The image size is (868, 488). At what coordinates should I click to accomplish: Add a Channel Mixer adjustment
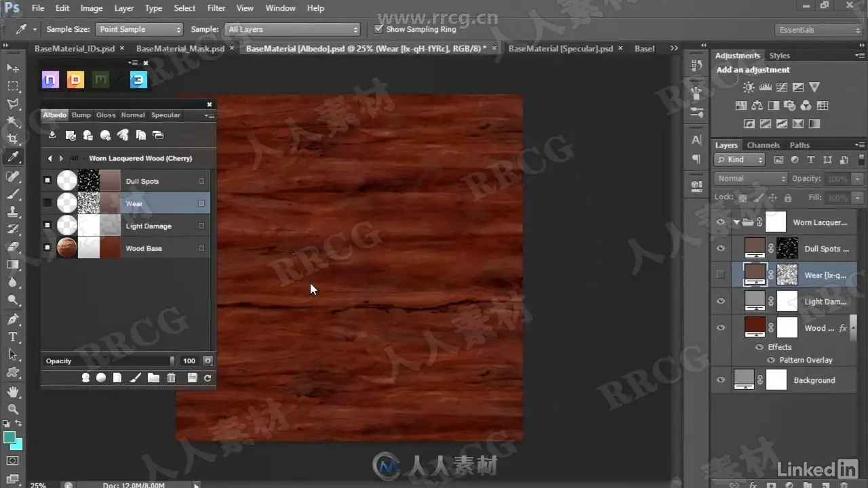(x=806, y=106)
